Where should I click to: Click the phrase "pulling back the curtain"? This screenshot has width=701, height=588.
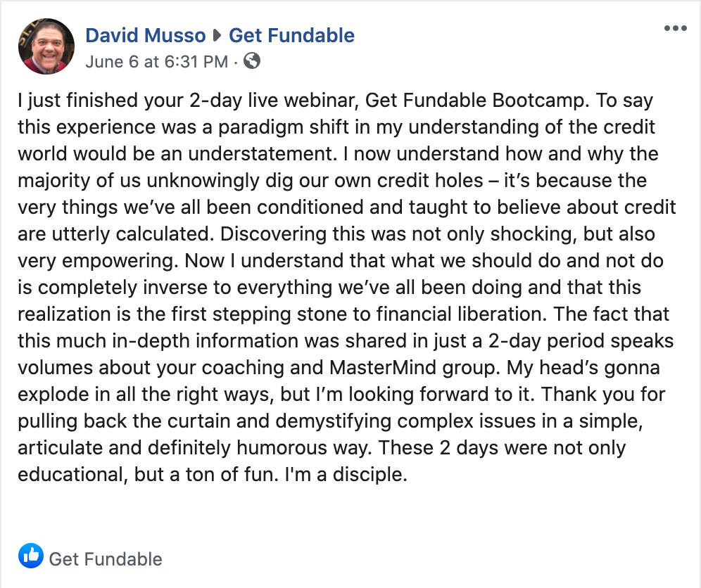point(124,421)
